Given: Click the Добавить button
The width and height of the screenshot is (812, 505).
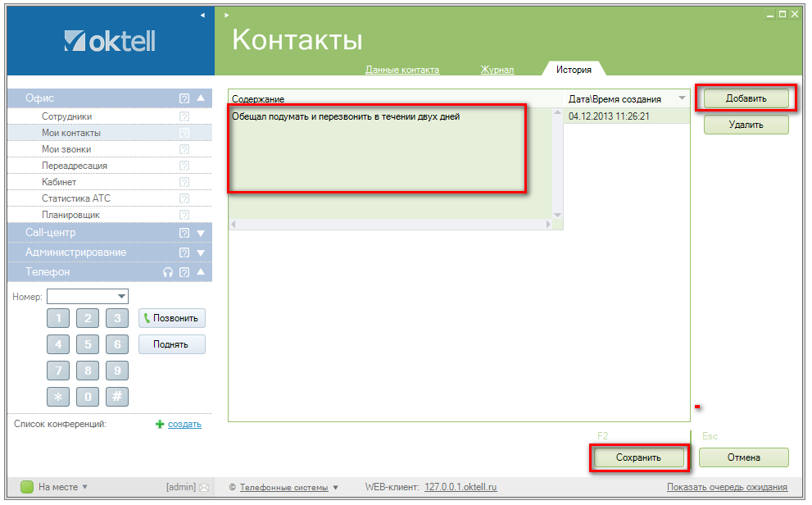Looking at the screenshot, I should pos(746,98).
